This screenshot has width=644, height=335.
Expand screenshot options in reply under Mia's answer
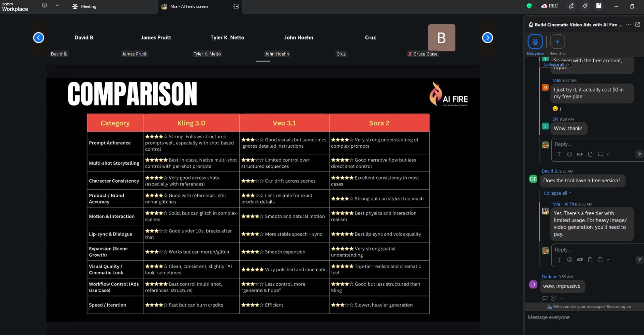(608, 260)
